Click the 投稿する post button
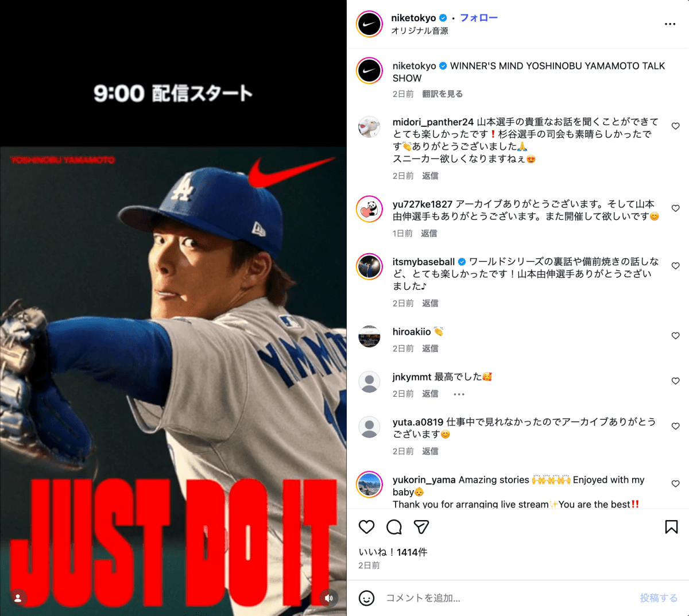This screenshot has width=689, height=616. [659, 598]
